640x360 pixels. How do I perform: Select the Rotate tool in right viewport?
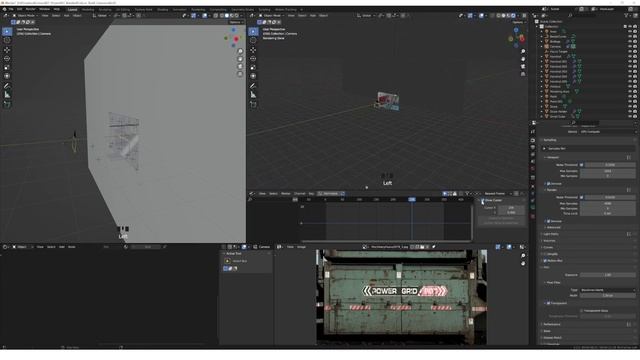coord(253,59)
